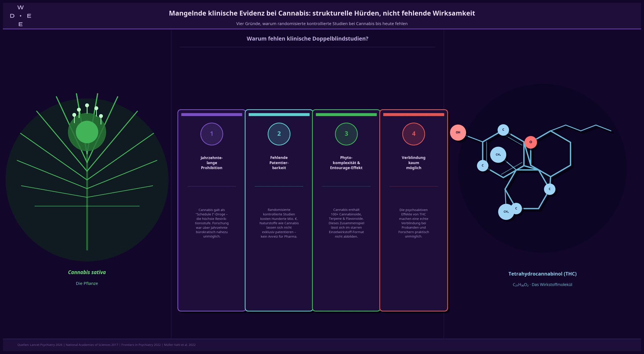644x354 pixels.
Task: Toggle the green accent bar on card three
Action: click(x=346, y=114)
